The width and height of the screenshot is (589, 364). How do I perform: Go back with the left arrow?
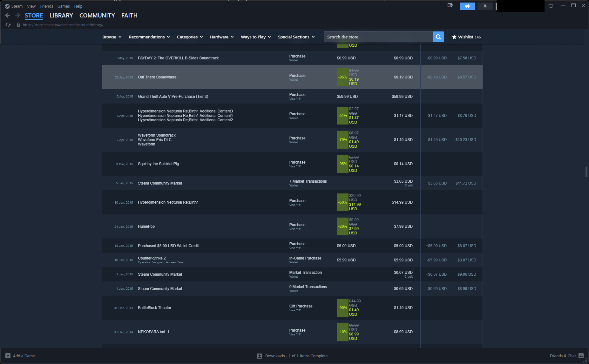pyautogui.click(x=8, y=15)
